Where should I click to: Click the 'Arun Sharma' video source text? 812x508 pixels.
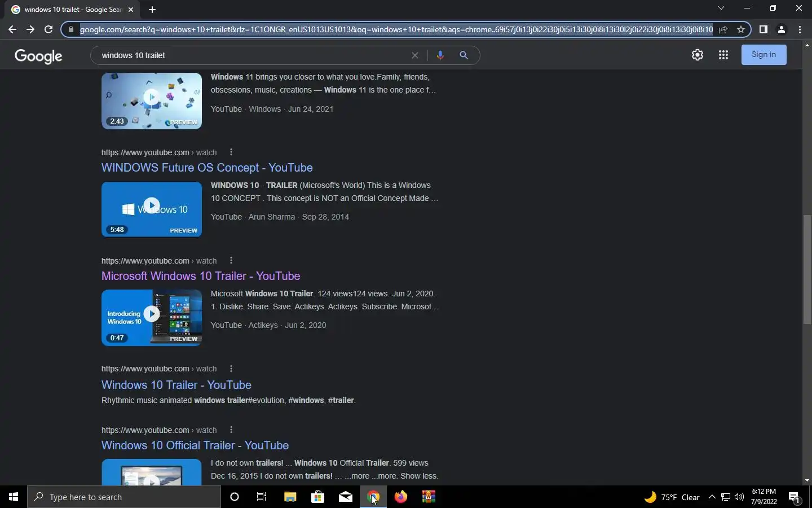pyautogui.click(x=272, y=217)
